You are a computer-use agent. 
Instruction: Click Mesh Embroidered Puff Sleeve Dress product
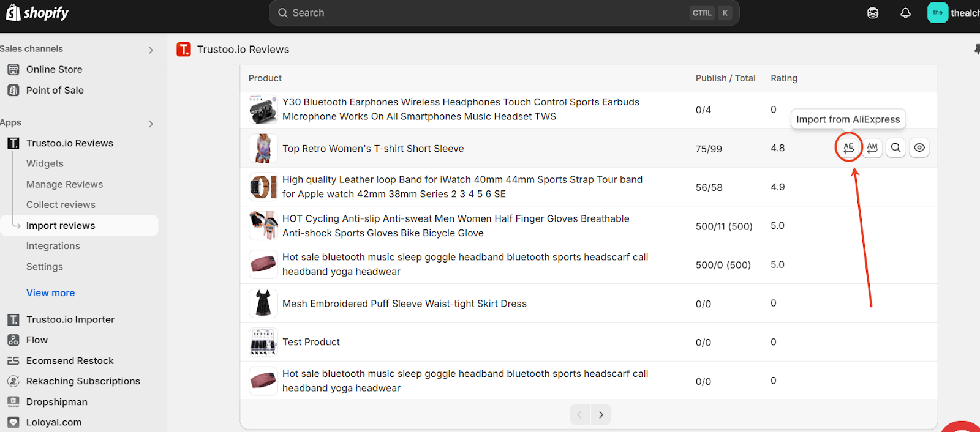click(x=404, y=304)
